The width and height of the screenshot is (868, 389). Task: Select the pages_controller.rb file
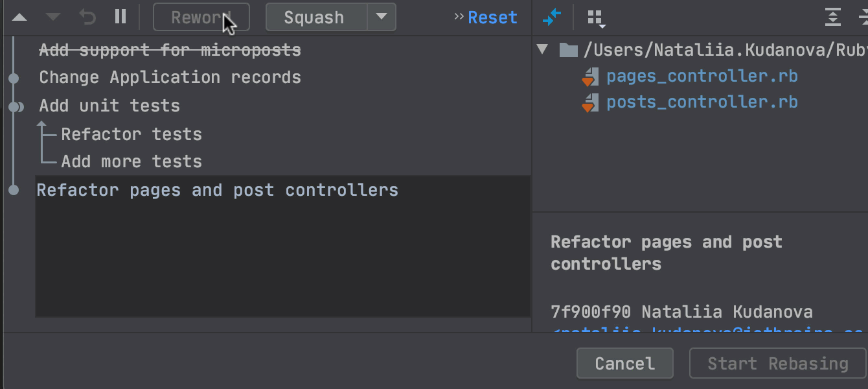(x=702, y=77)
